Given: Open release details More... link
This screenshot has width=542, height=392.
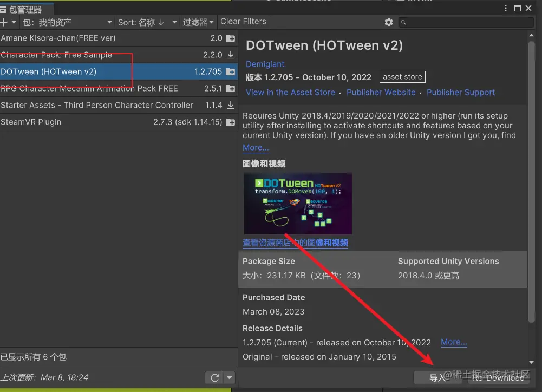Looking at the screenshot, I should click(x=454, y=342).
